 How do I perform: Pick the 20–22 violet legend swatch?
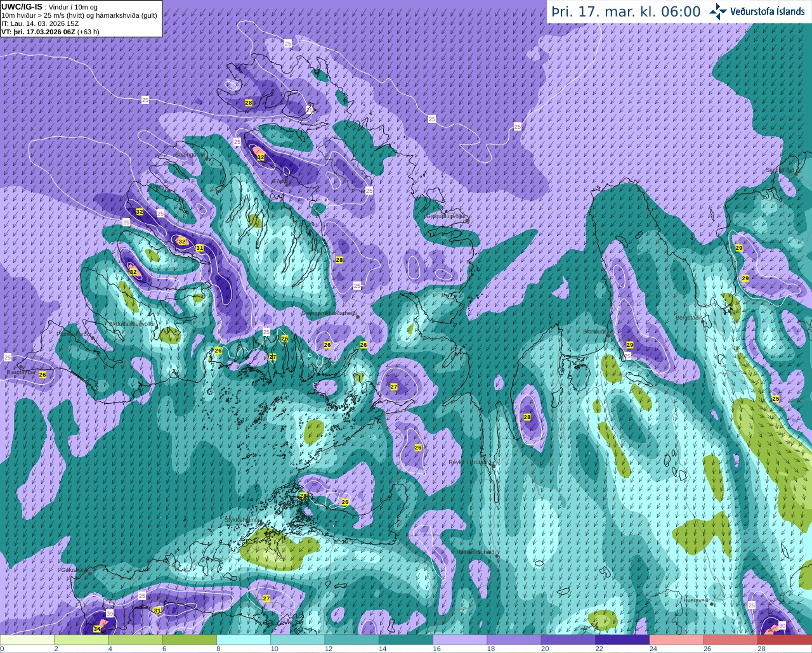click(568, 640)
